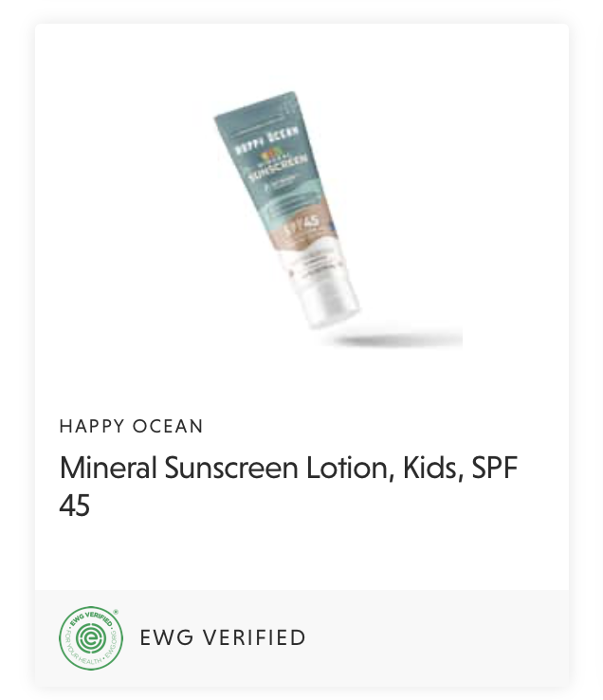The width and height of the screenshot is (603, 700).
Task: Click the white cap of the sunscreen tube
Action: pyautogui.click(x=333, y=304)
